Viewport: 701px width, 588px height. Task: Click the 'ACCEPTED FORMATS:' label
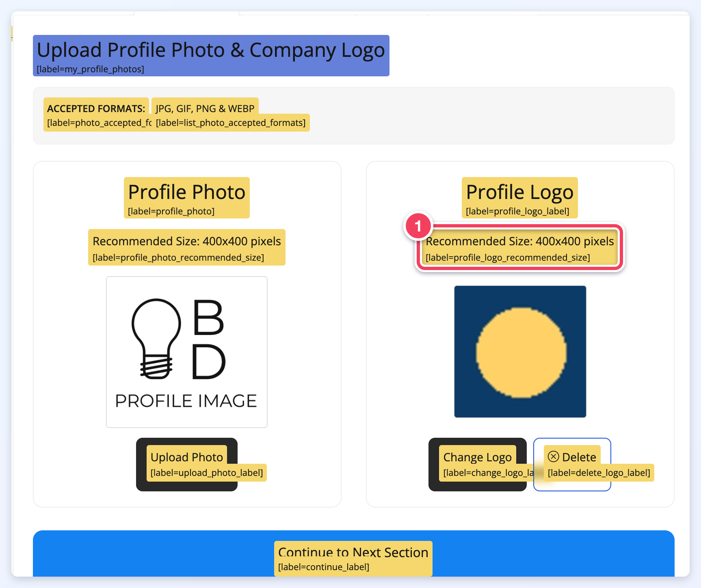[96, 108]
